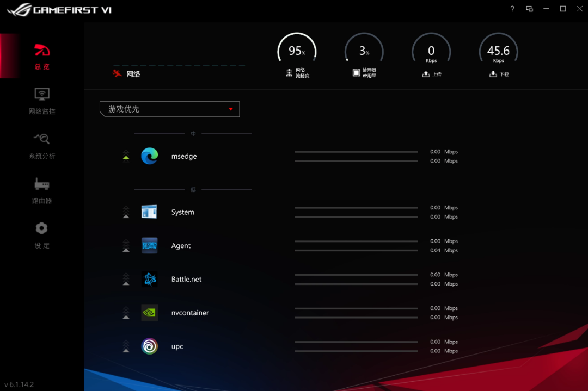This screenshot has width=588, height=391.
Task: Click the 上传 upload icon
Action: (426, 74)
